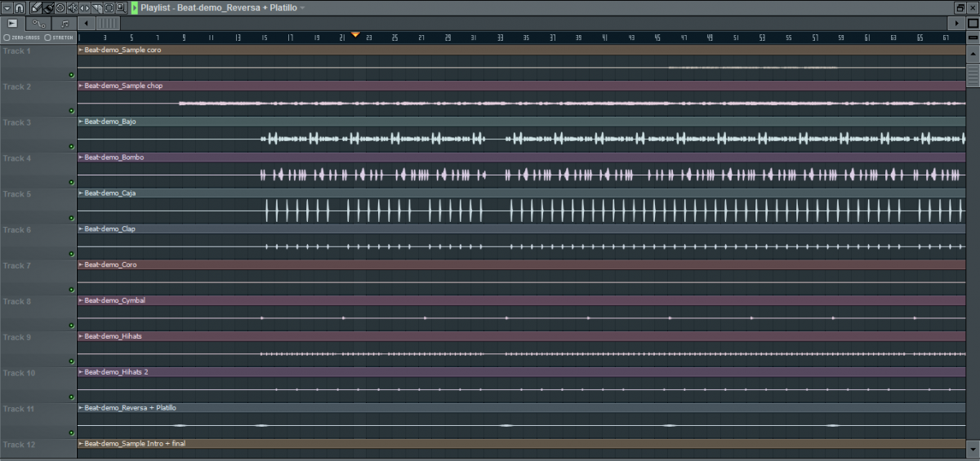Open Beat-demo_Sample coro clip menu arrow
This screenshot has height=461, width=980.
pyautogui.click(x=81, y=50)
